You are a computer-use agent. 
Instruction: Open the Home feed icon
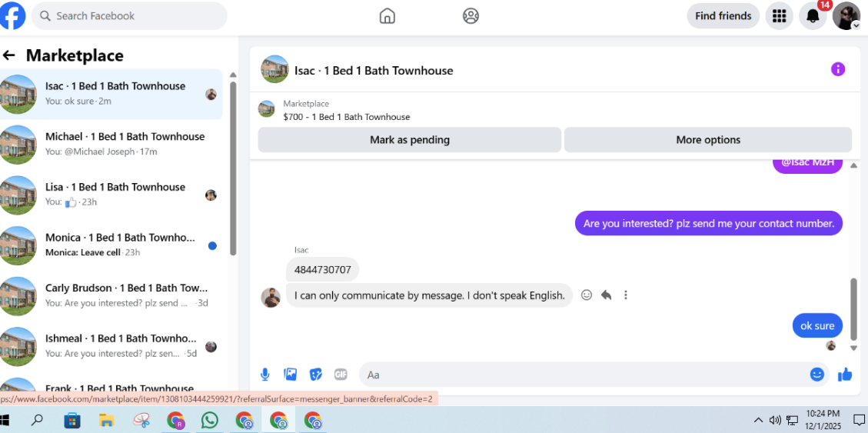click(387, 16)
